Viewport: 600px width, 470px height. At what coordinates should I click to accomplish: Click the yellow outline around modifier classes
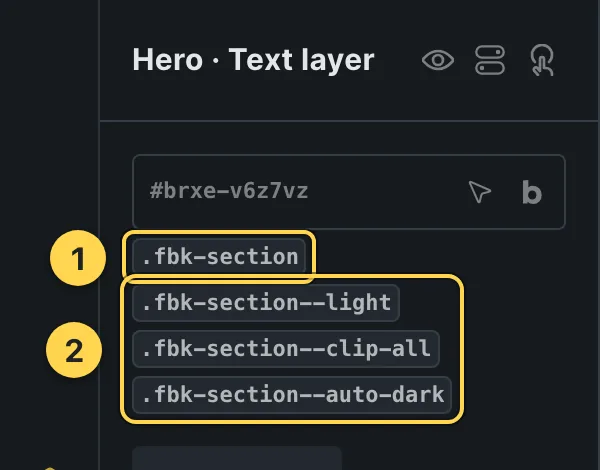462,349
